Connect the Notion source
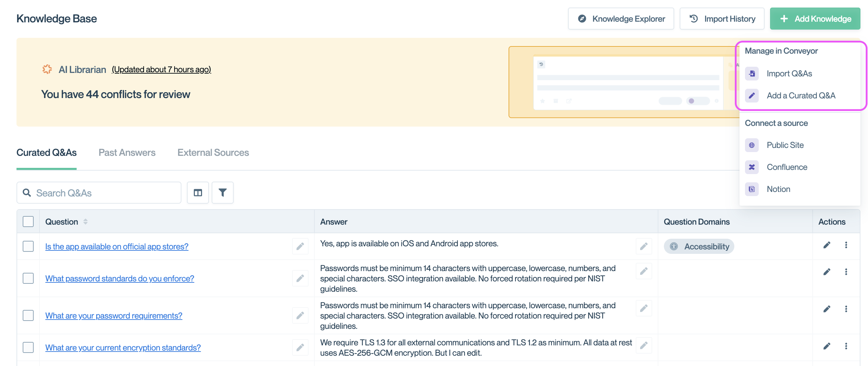Viewport: 868px width, 366px height. point(800,189)
